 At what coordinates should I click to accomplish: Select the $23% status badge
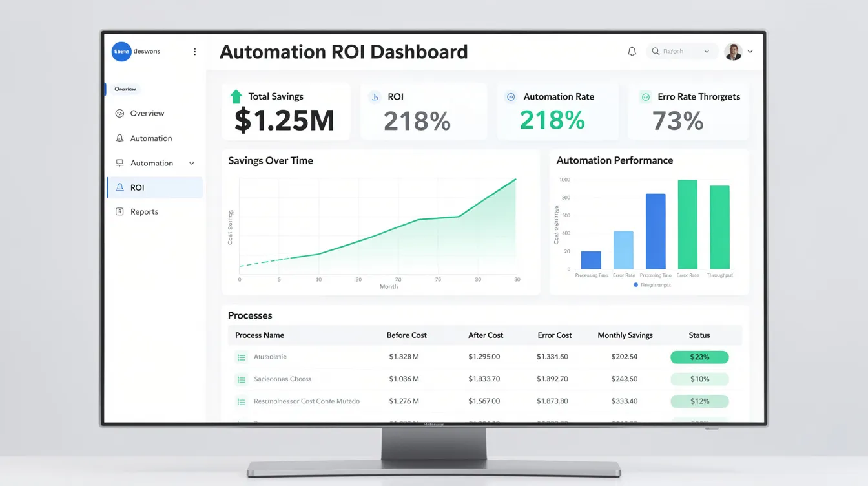pos(699,357)
